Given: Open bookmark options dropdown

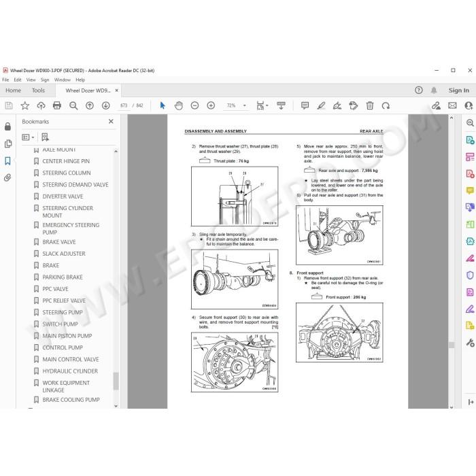Looking at the screenshot, I should click(x=28, y=137).
